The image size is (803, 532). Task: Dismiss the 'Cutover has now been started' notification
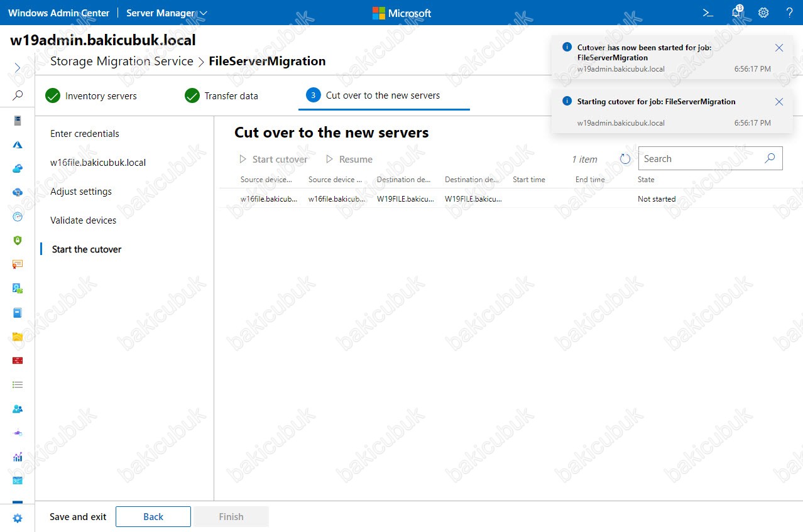[x=779, y=48]
